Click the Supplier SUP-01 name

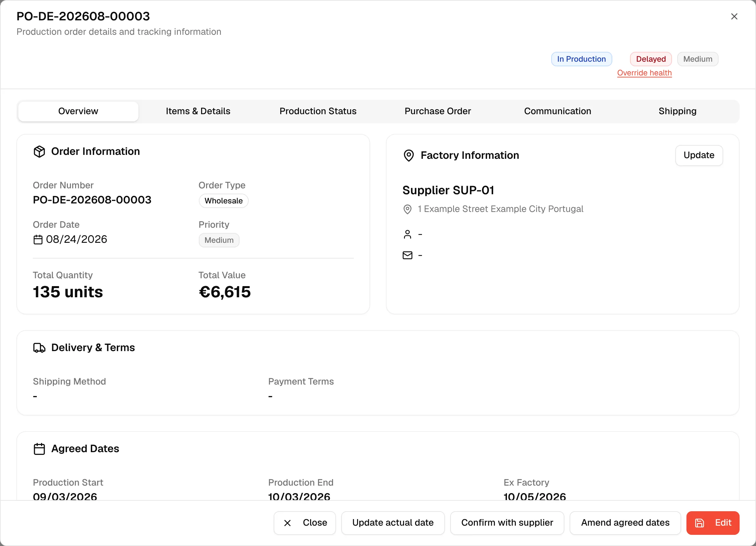448,190
